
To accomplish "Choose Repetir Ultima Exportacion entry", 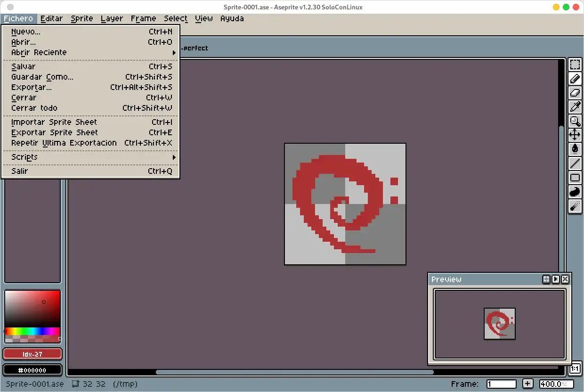I will 90,143.
